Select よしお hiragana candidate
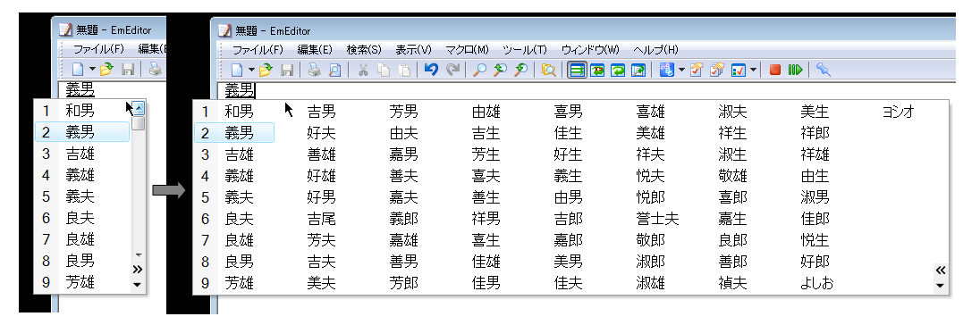This screenshot has width=980, height=325. pyautogui.click(x=817, y=283)
